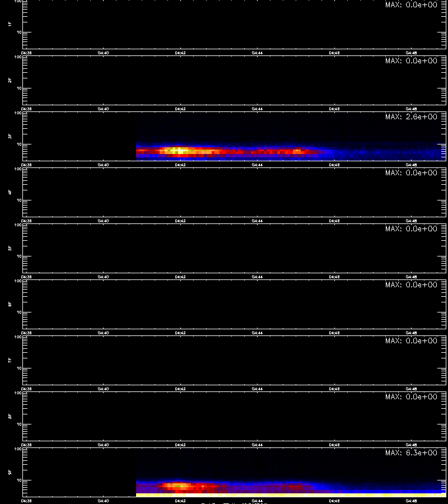Select the "4F" axis label
Screen dimensions: 448x504
click(10, 192)
